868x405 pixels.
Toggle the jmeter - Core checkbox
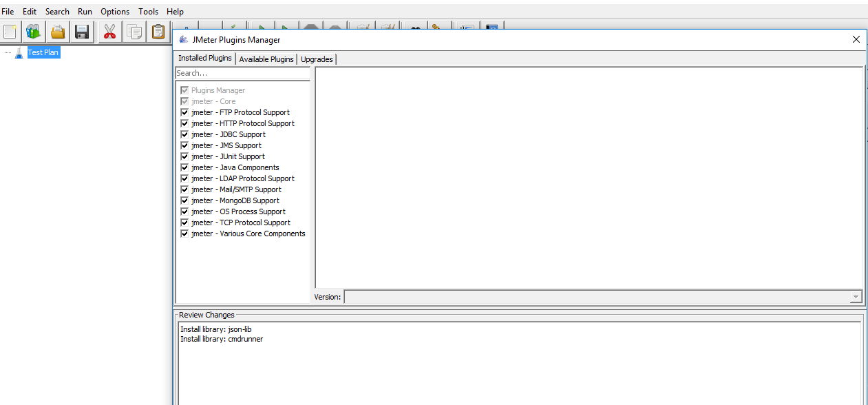184,101
